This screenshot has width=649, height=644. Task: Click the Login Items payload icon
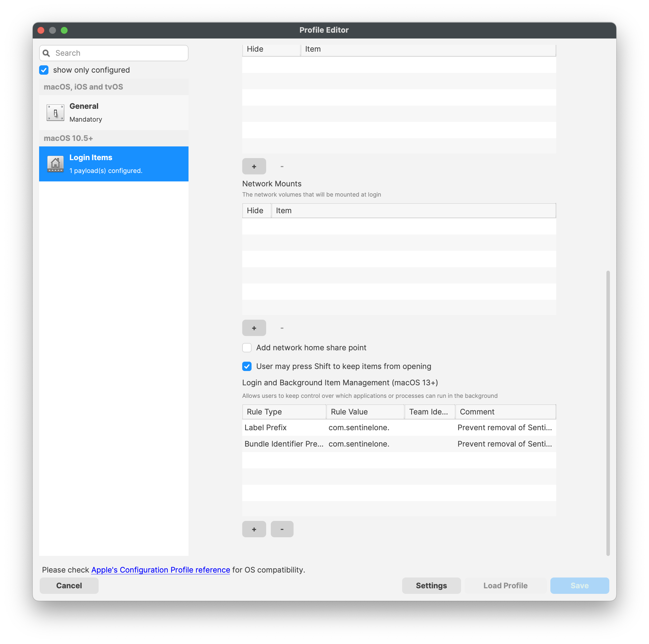click(55, 163)
